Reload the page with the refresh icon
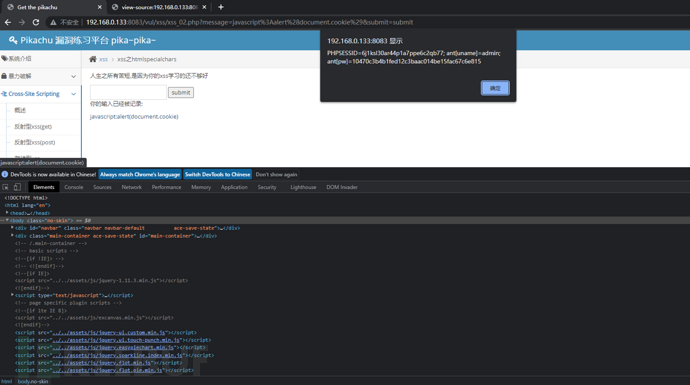The height and width of the screenshot is (385, 690). (x=36, y=22)
